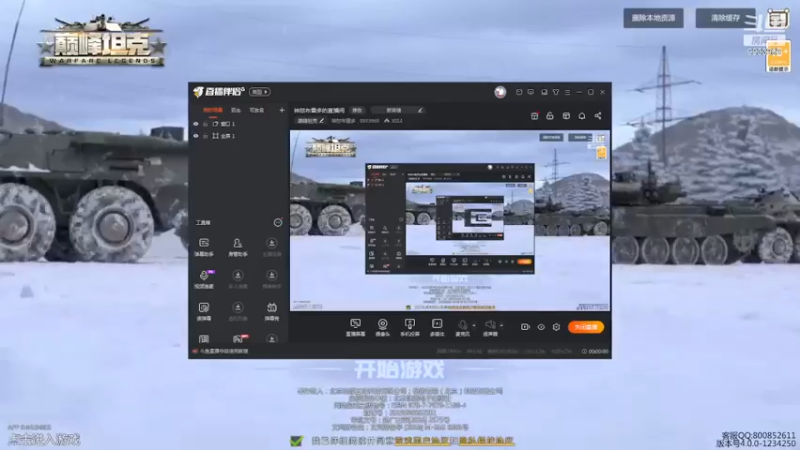Click 点击进入游戏 in game window
The height and width of the screenshot is (450, 800).
[x=44, y=439]
